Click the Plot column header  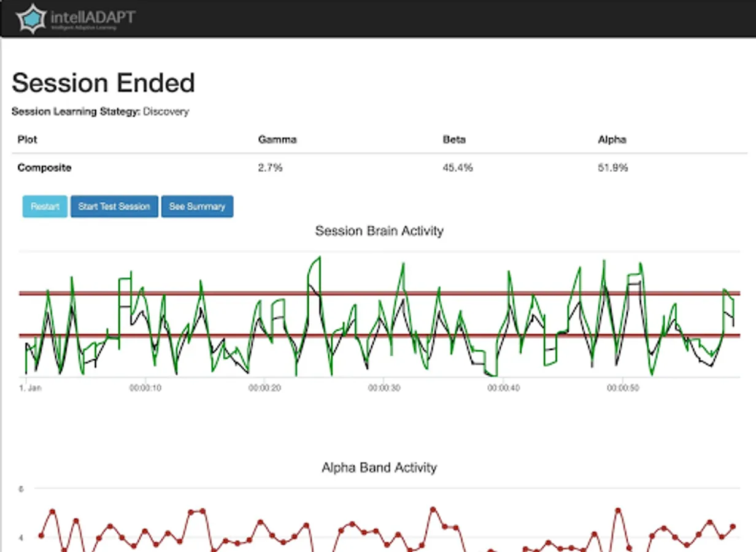pyautogui.click(x=28, y=139)
